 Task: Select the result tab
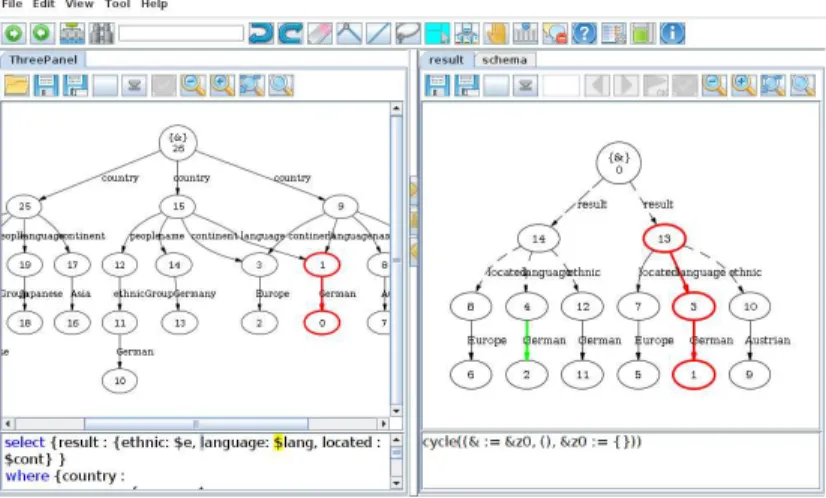446,60
